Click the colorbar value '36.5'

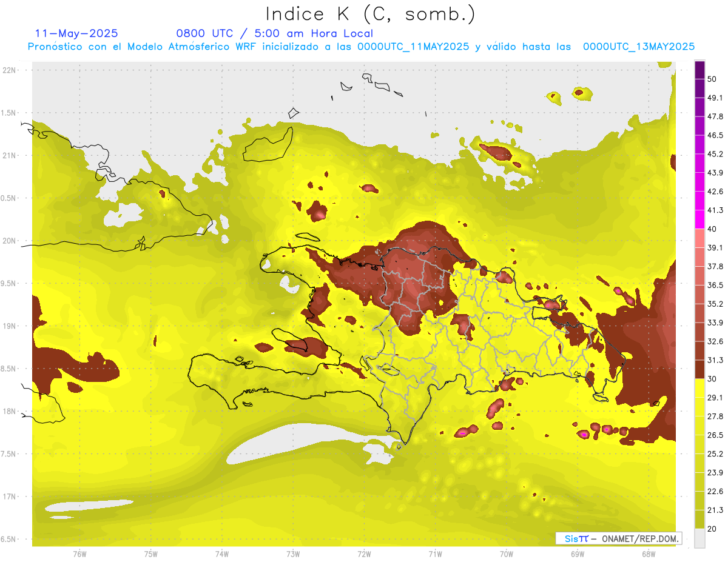pos(715,286)
